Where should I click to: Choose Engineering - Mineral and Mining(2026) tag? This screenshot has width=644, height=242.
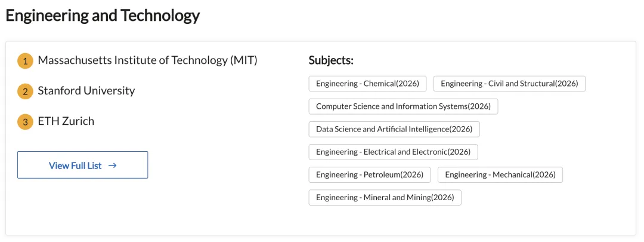tap(385, 197)
